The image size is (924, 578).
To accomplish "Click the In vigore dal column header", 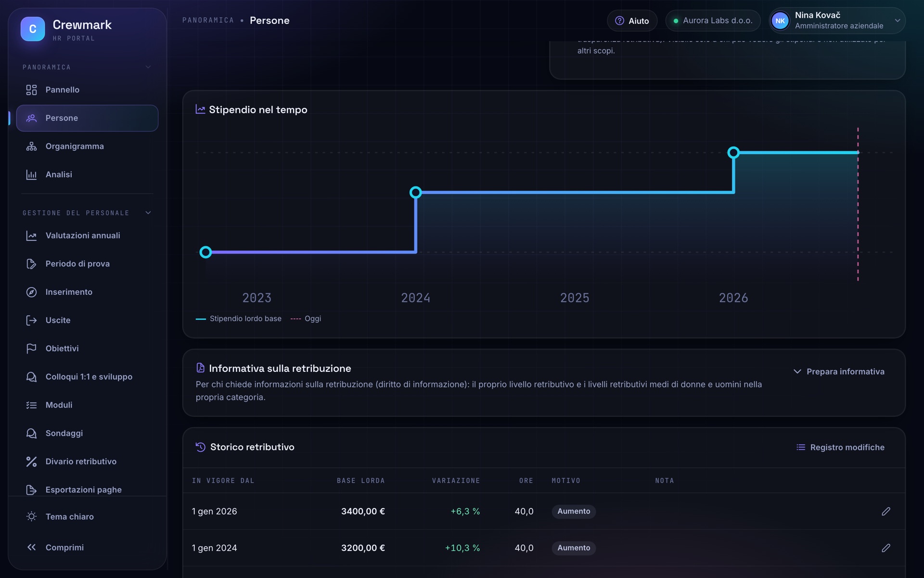I will click(x=223, y=481).
